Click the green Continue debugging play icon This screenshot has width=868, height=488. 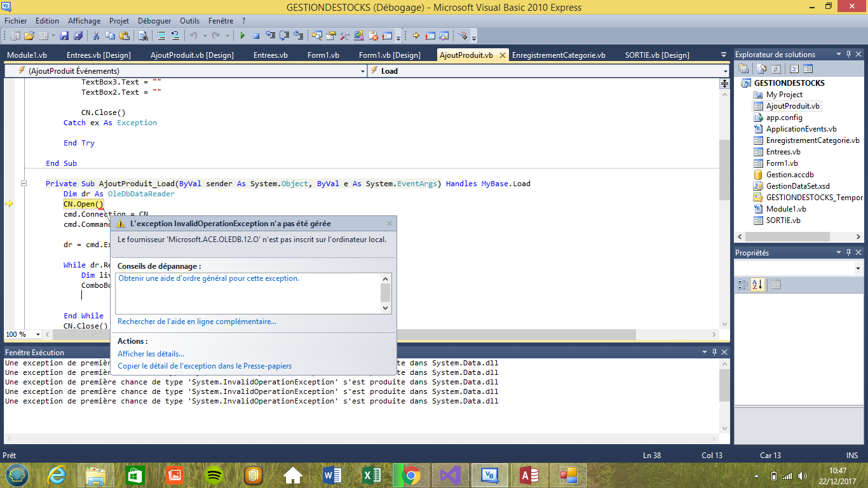(x=242, y=36)
